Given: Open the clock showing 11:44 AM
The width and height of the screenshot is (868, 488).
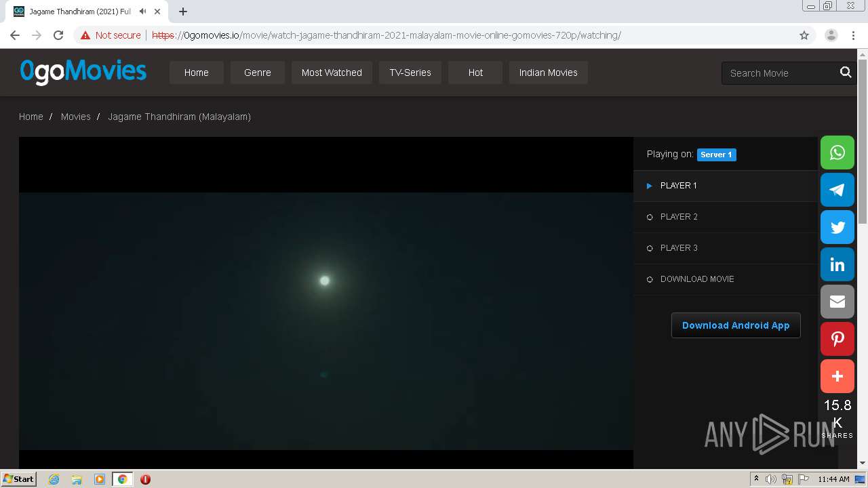Looking at the screenshot, I should coord(833,479).
